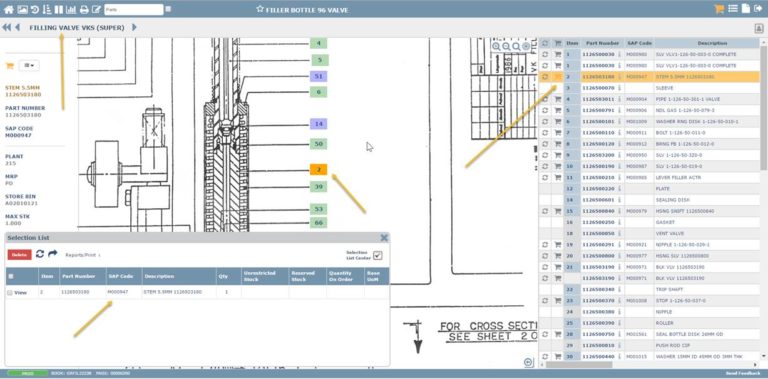Toggle the Selection List Center checkbox
The width and height of the screenshot is (768, 379).
tap(377, 255)
